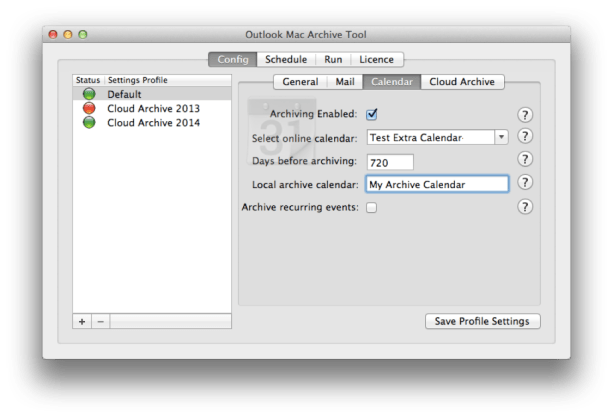This screenshot has width=613, height=418.
Task: Select the Default profile row
Action: click(152, 94)
